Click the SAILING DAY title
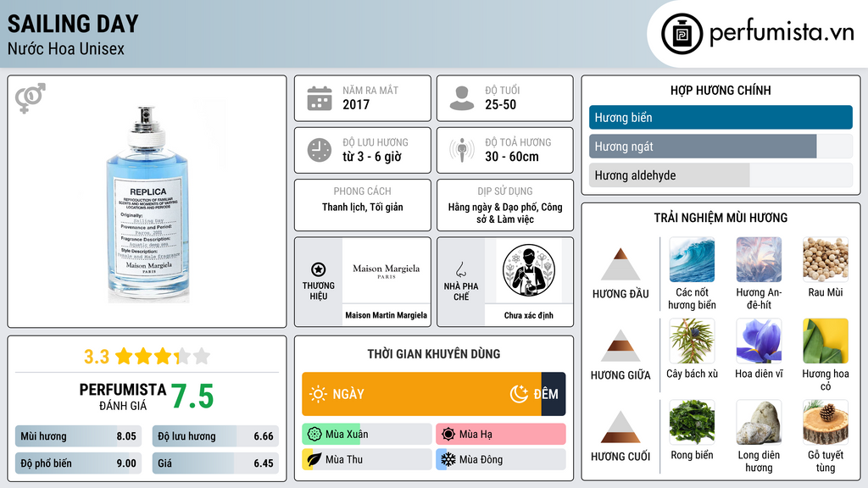Screen dimensions: 868x488 pyautogui.click(x=73, y=24)
